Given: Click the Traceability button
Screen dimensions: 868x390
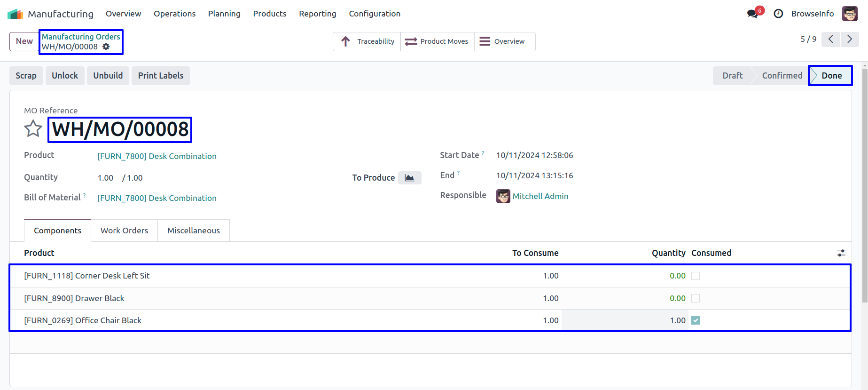Looking at the screenshot, I should (x=367, y=41).
